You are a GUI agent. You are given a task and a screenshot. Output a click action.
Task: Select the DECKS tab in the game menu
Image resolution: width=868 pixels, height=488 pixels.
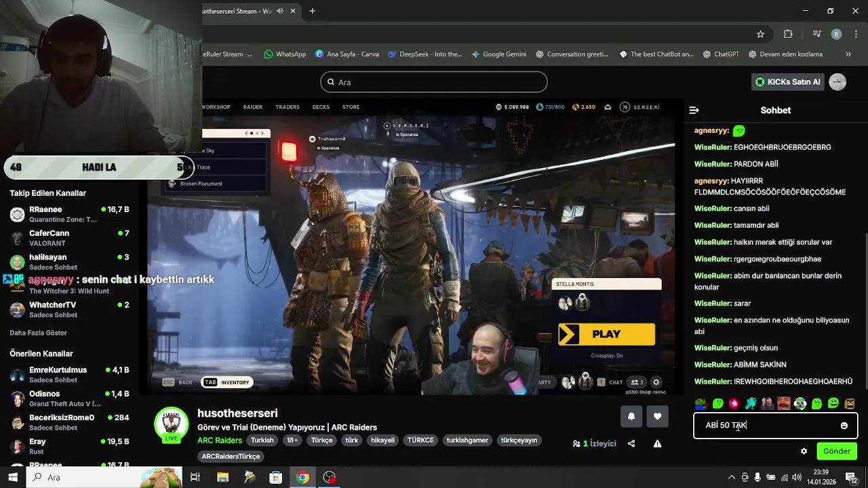pyautogui.click(x=321, y=107)
